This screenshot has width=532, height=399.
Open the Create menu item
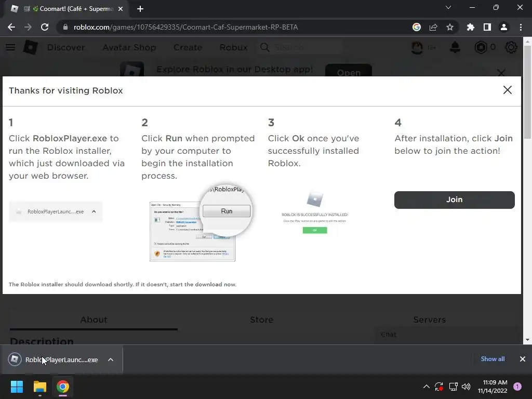tap(188, 47)
